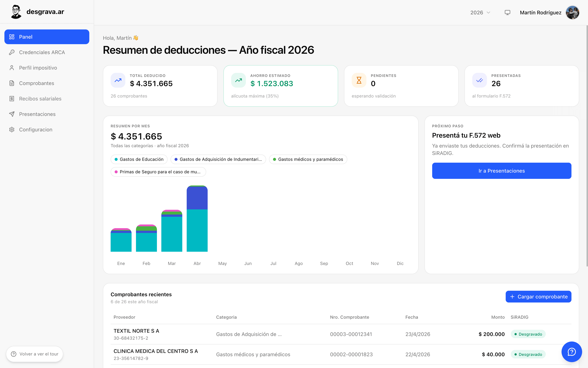Click the Presentadas double-check icon
Image resolution: width=588 pixels, height=368 pixels.
click(479, 80)
